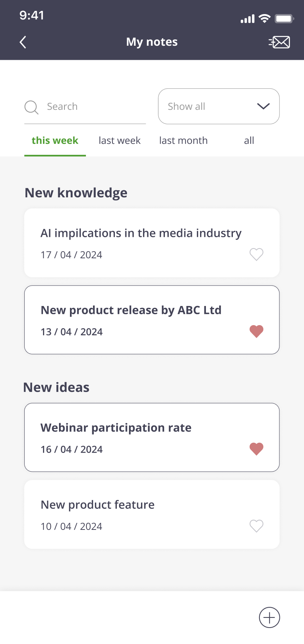Unfavorite New product release by ABC Ltd
The height and width of the screenshot is (644, 304).
(256, 331)
